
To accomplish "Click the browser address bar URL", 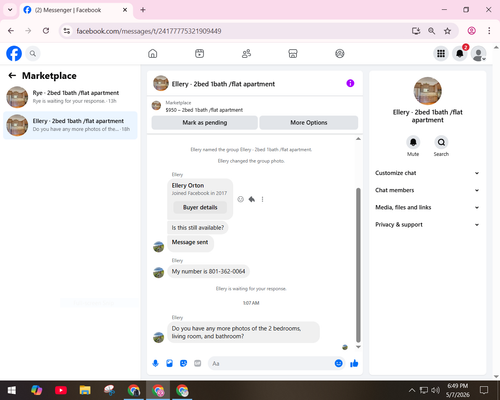I will click(x=149, y=31).
